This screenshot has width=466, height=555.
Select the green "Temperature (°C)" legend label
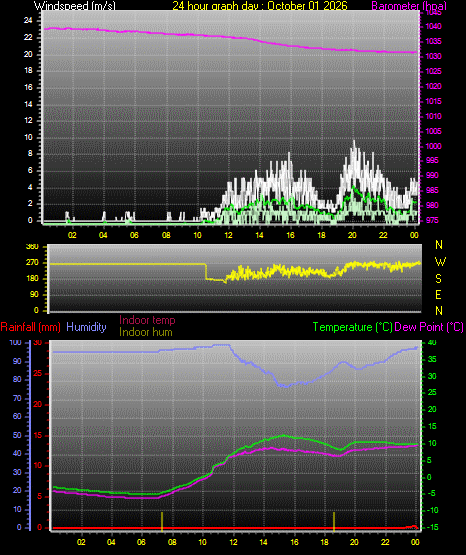coord(352,327)
